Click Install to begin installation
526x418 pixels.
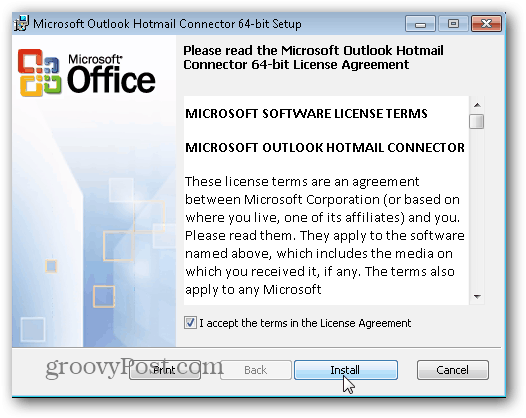(346, 370)
